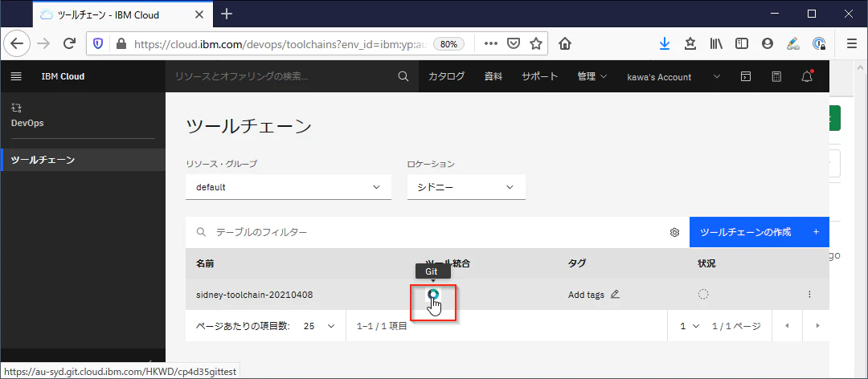Go to Firefox home page
This screenshot has width=868, height=379.
[565, 43]
